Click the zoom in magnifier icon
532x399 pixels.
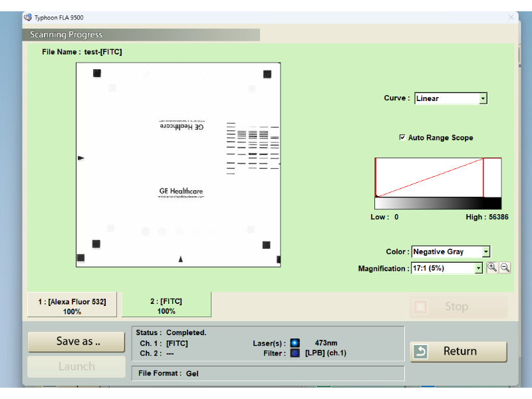point(492,267)
